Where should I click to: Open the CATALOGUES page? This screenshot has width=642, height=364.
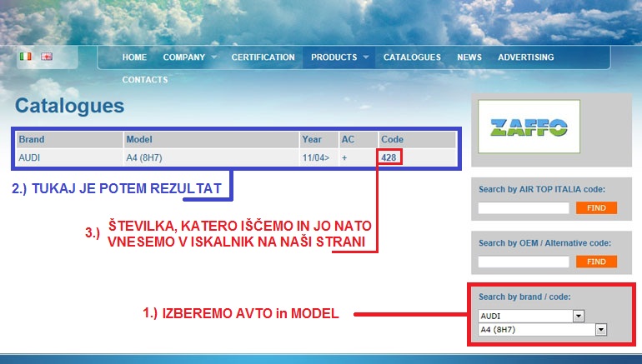(412, 57)
